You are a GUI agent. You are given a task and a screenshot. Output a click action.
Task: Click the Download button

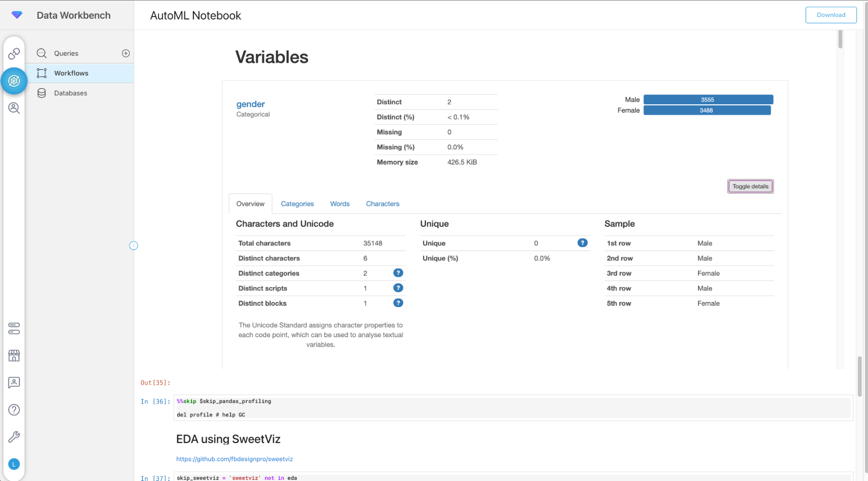[x=830, y=15]
